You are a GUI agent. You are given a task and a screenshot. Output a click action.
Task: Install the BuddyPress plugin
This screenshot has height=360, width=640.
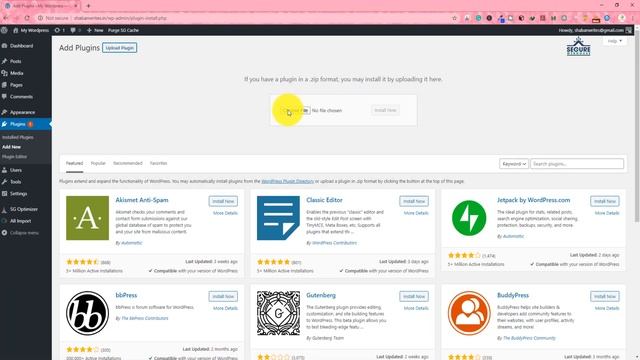(605, 296)
